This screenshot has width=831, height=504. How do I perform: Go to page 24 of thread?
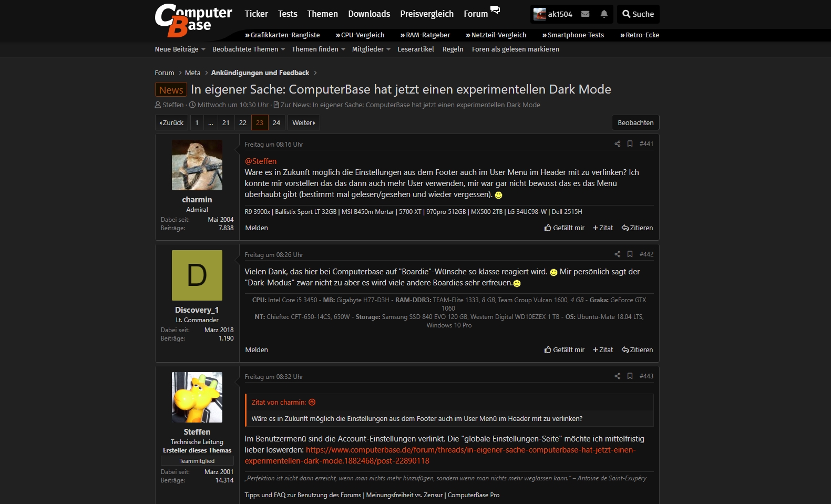point(276,123)
